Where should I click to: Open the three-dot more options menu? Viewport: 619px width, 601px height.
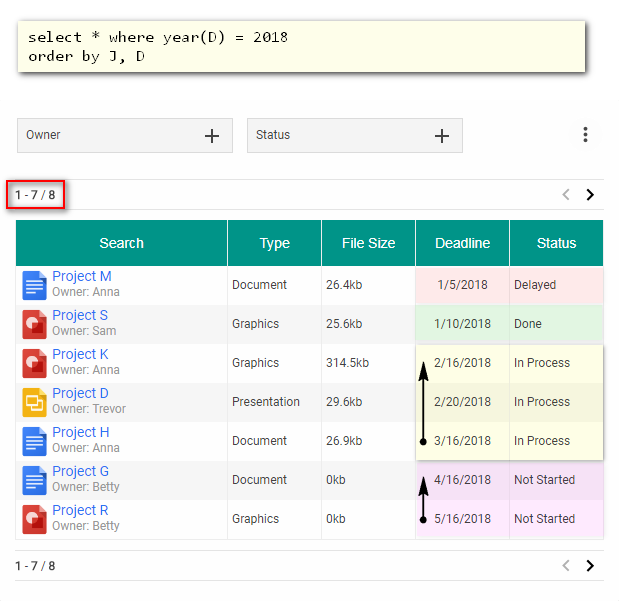[585, 135]
